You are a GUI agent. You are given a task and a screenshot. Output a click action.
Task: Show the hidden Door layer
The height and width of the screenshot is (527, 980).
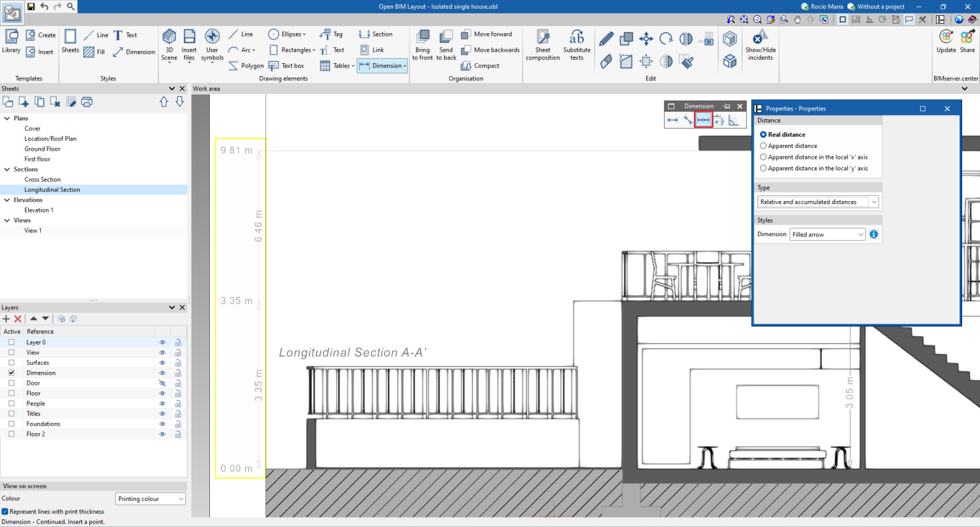point(163,383)
